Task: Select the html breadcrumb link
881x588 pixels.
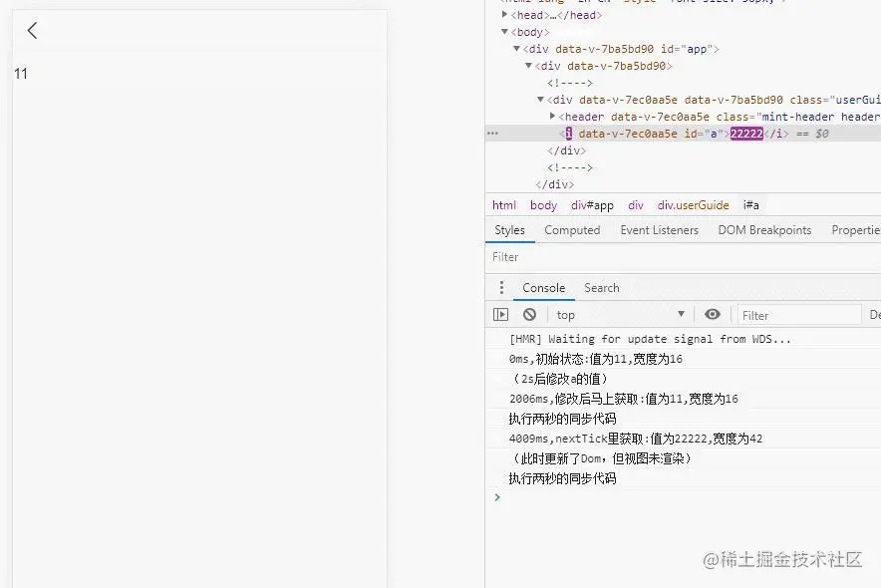Action: 503,205
